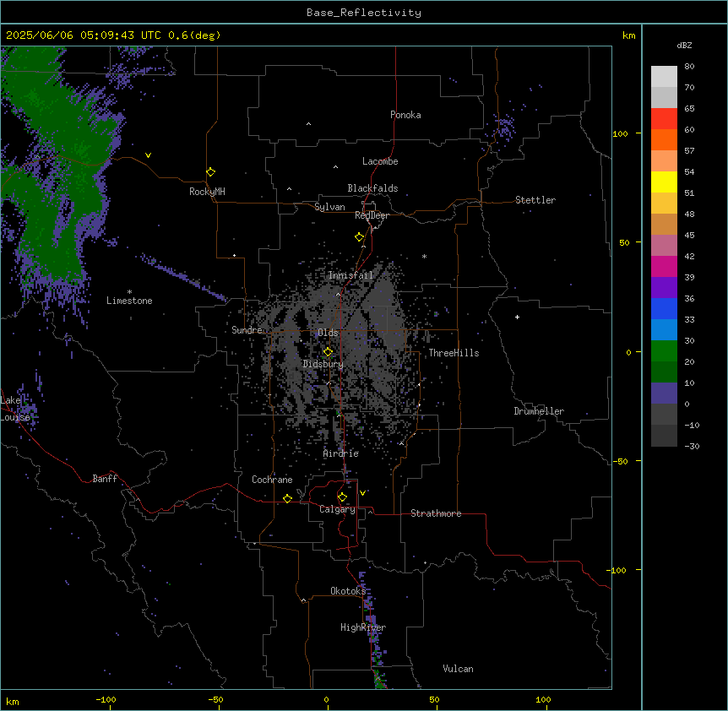Screen dimensions: 728x711
Task: Click the km unit label at bottom left
Action: pos(13,701)
